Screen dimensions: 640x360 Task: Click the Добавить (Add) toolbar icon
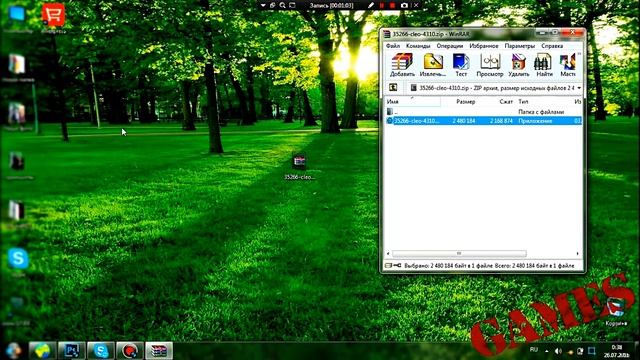pyautogui.click(x=402, y=65)
